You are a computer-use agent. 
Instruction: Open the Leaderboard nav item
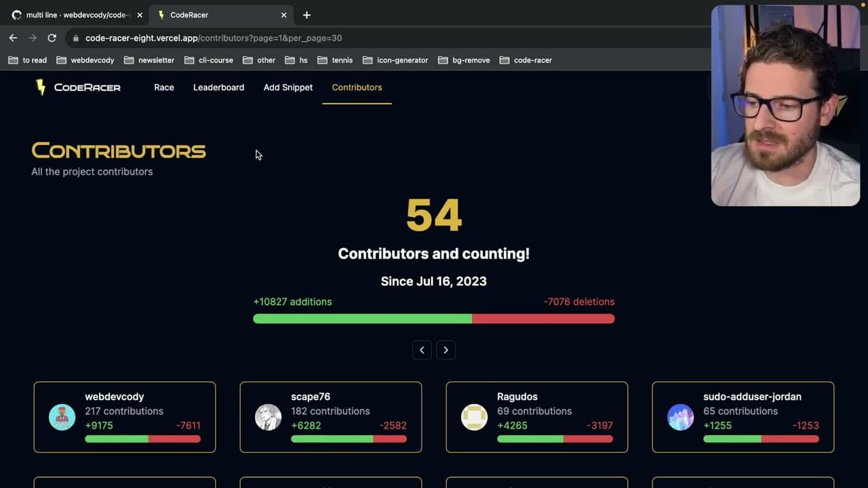tap(218, 87)
